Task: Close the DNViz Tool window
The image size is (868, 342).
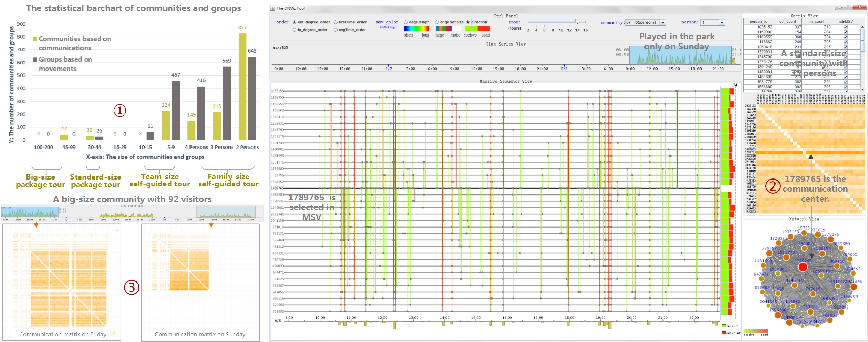Action: coord(859,7)
